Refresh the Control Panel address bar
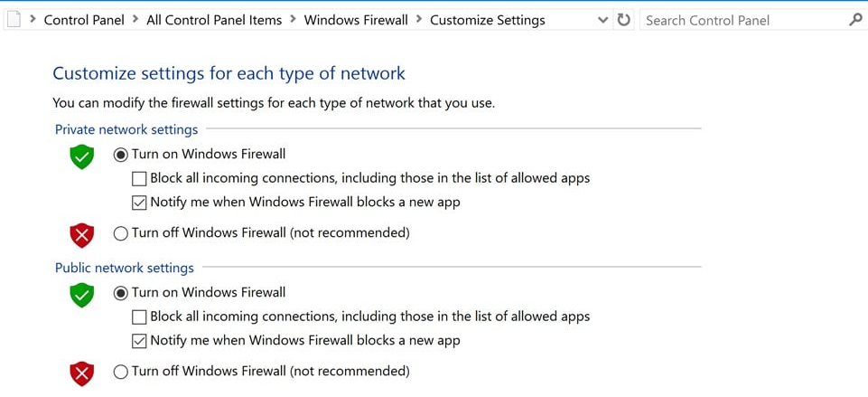Viewport: 868px width, 397px height. [x=623, y=20]
